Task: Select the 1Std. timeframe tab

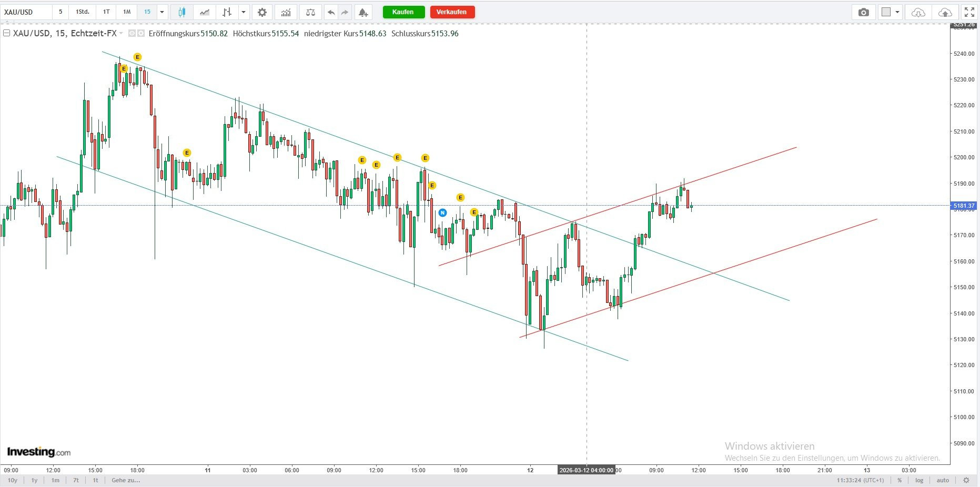Action: (x=82, y=12)
